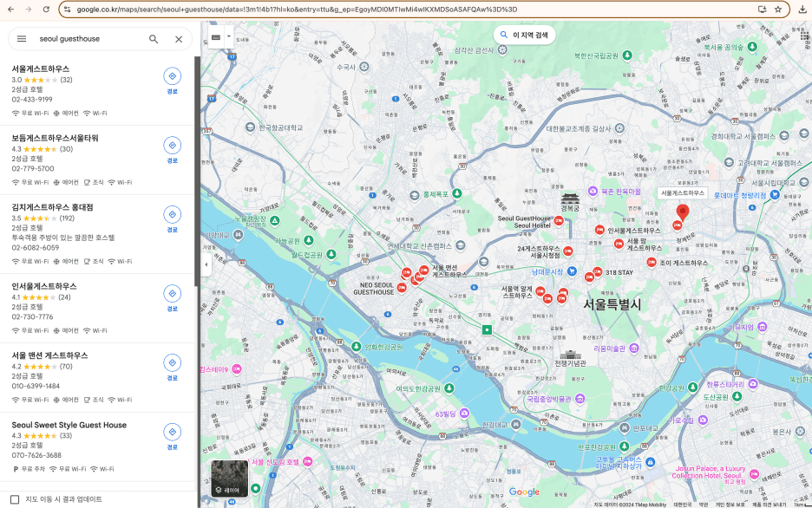This screenshot has height=508, width=812.
Task: Click the 24게스트하우스 서울시청점 map pin
Action: [568, 251]
